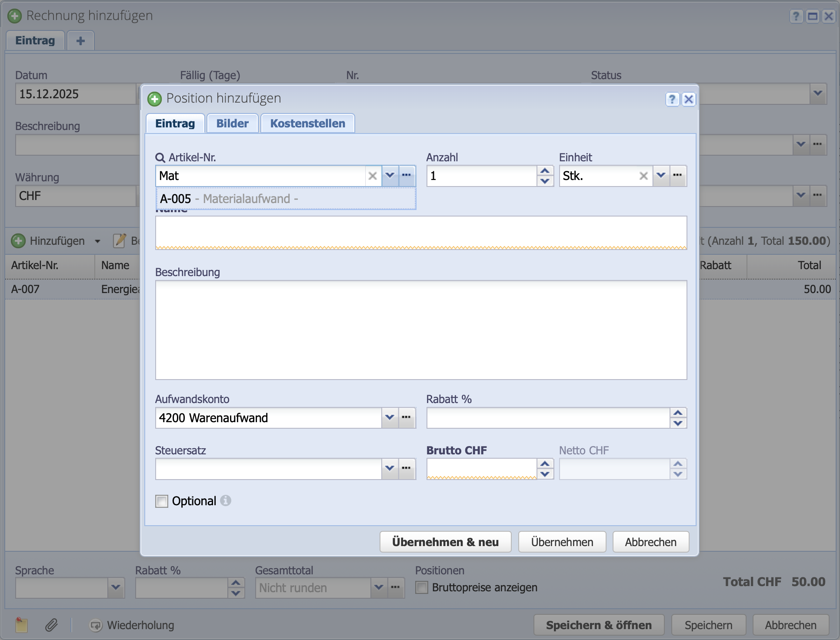Click Abbrechen in position dialog
Screen dimensions: 840x640
click(x=650, y=542)
